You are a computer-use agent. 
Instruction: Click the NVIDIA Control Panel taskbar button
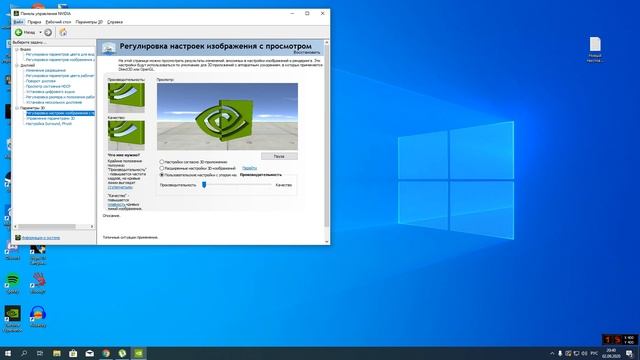[x=139, y=353]
